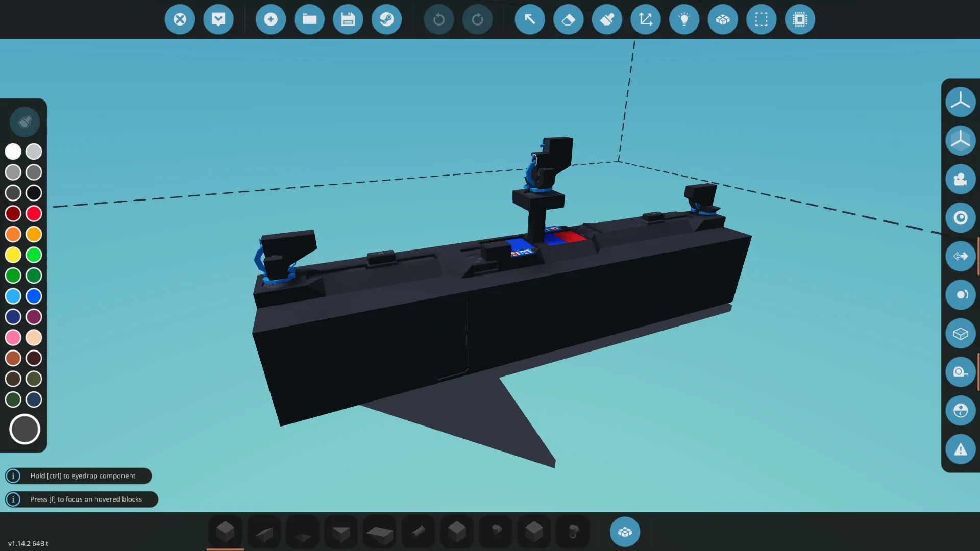Save vehicle with the floppy disk icon
This screenshot has height=551, width=980.
(348, 19)
